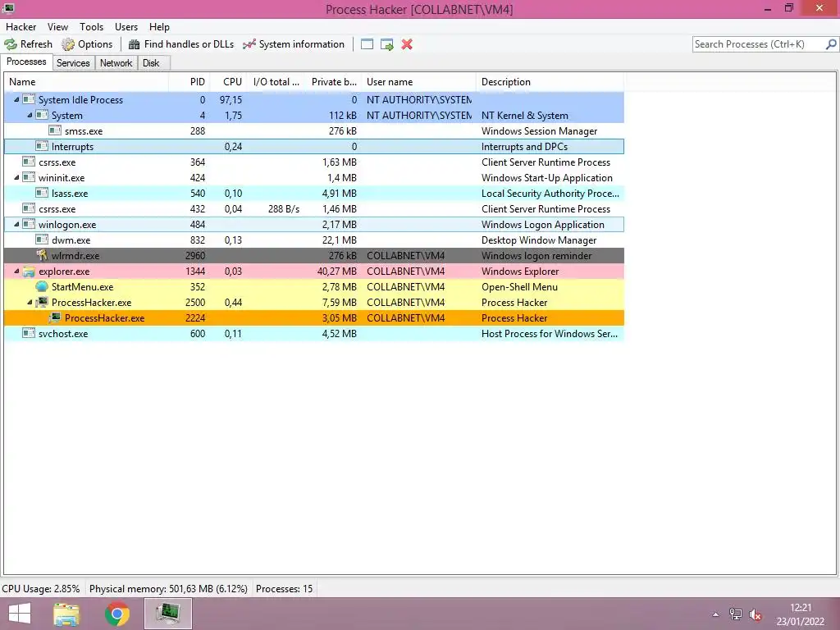840x630 pixels.
Task: Click the dwm.exe process icon
Action: click(x=42, y=240)
